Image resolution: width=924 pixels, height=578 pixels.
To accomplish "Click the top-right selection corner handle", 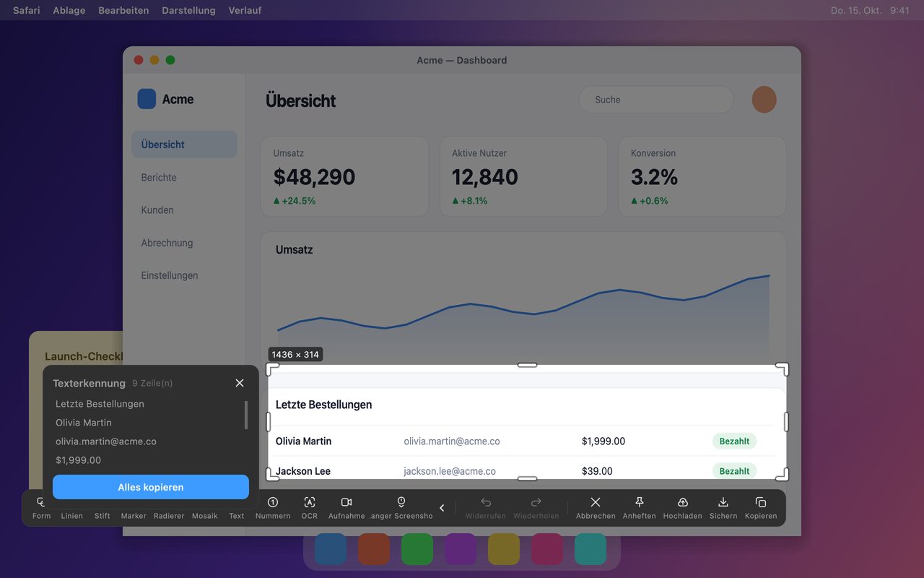I will 783,369.
